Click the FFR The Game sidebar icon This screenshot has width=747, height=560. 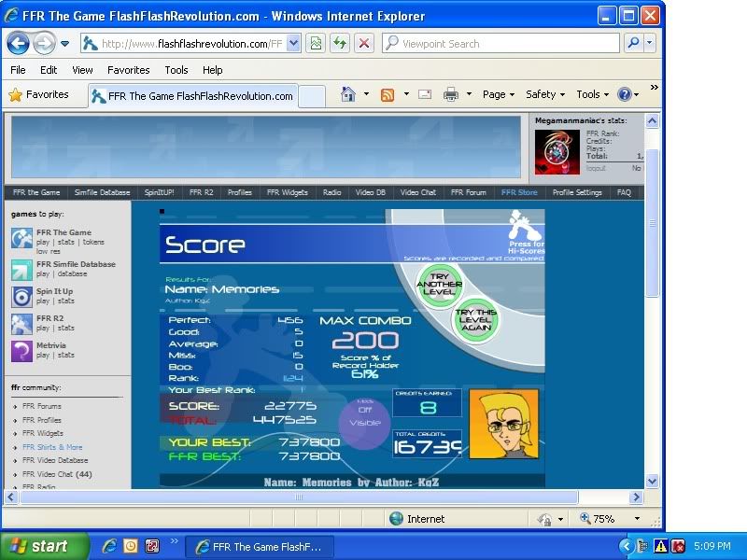click(21, 238)
